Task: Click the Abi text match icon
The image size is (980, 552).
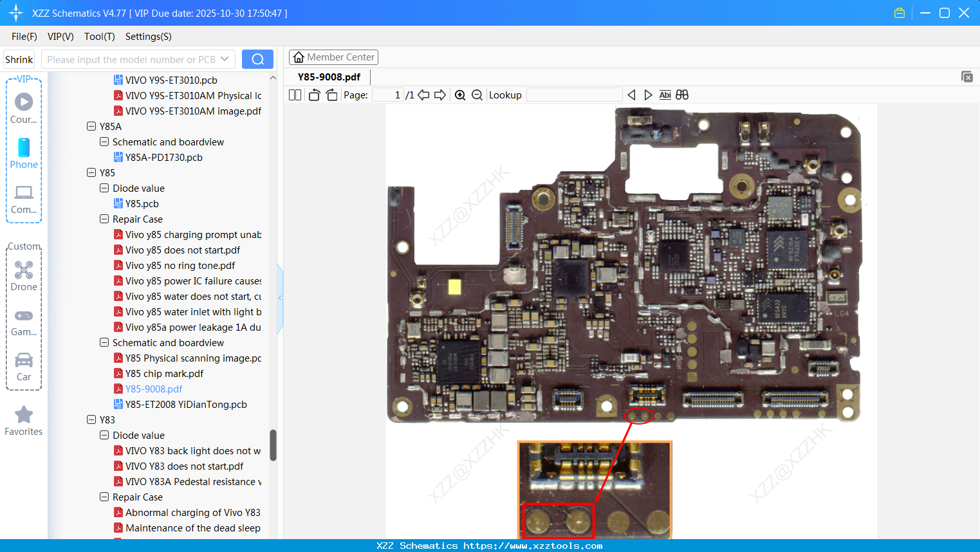Action: 665,95
